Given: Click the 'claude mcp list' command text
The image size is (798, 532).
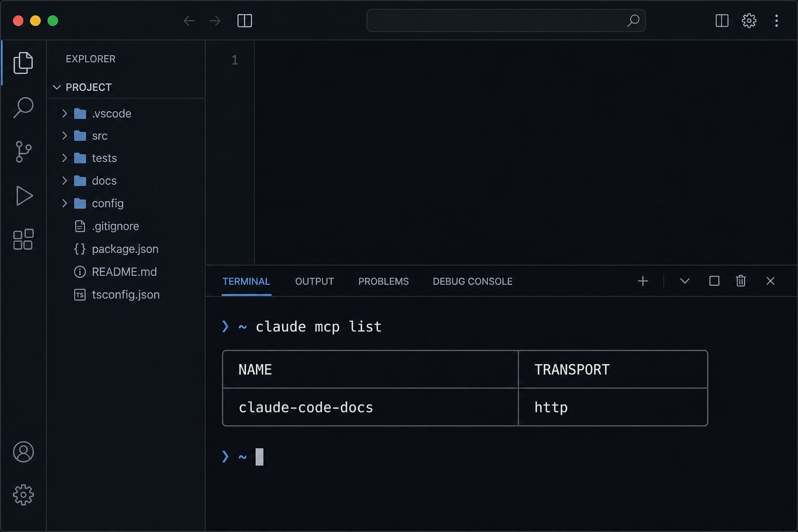Looking at the screenshot, I should (318, 327).
